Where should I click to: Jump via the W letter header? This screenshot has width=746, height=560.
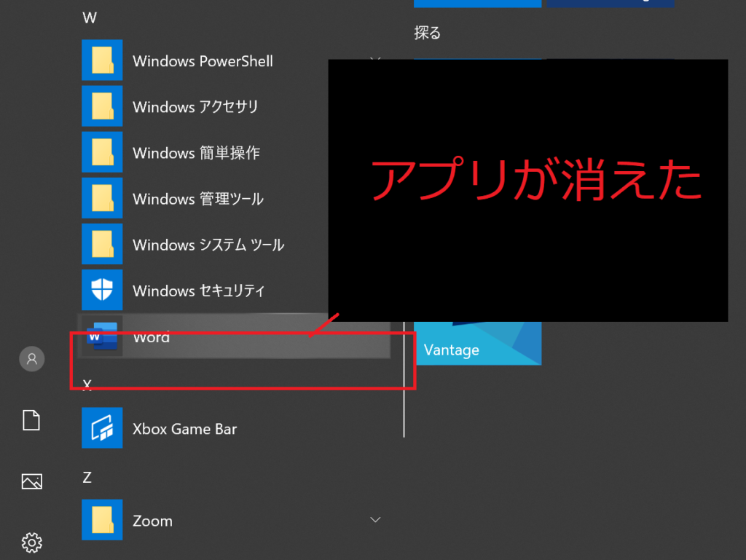click(x=90, y=18)
